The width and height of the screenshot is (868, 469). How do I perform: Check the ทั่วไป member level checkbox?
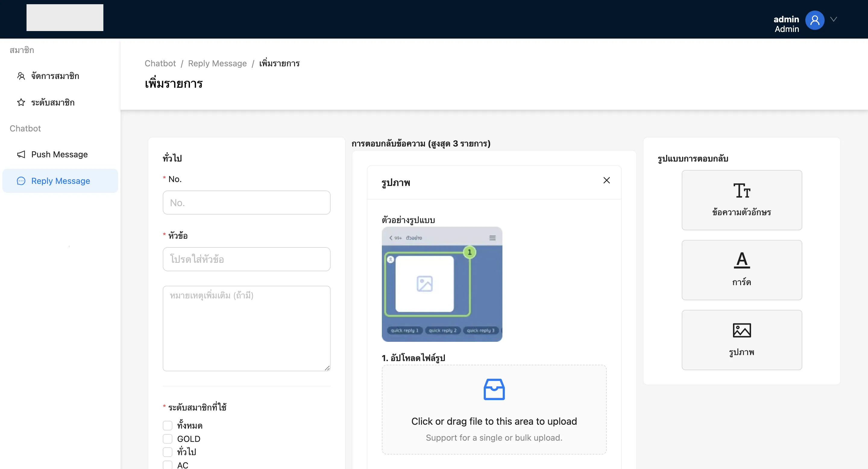click(168, 452)
